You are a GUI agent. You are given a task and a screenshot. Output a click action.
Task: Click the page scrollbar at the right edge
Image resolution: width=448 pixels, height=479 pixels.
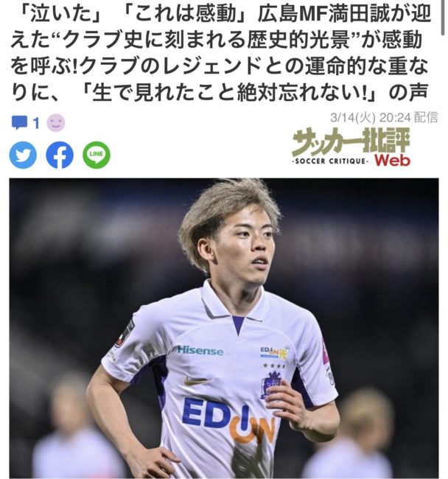click(x=444, y=18)
